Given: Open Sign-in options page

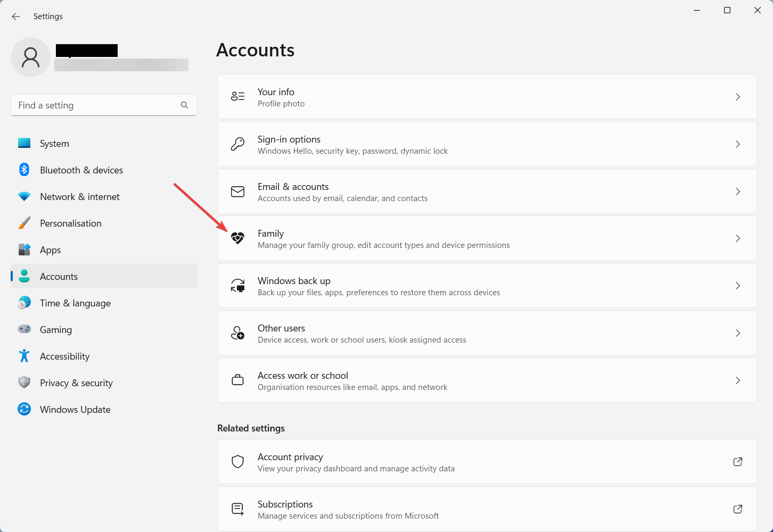Looking at the screenshot, I should [487, 144].
